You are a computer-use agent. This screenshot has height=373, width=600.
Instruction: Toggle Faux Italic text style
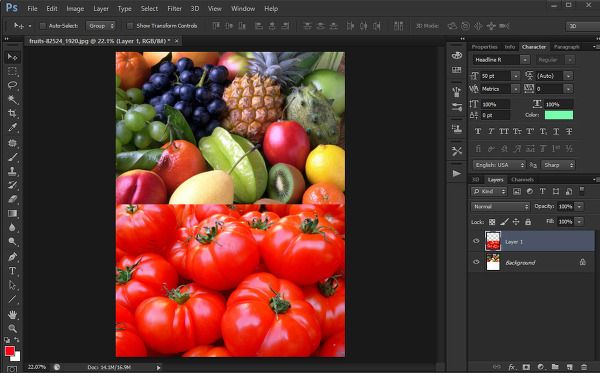point(491,131)
